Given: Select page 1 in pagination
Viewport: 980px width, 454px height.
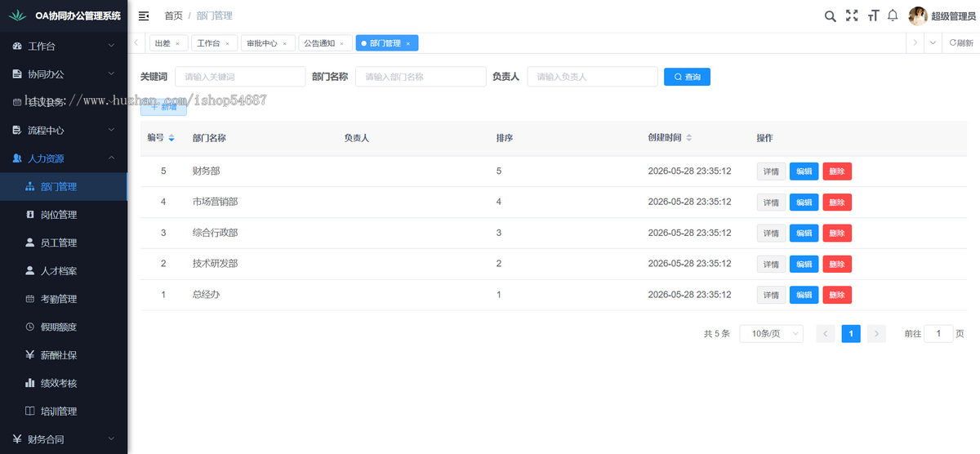Looking at the screenshot, I should pos(851,333).
